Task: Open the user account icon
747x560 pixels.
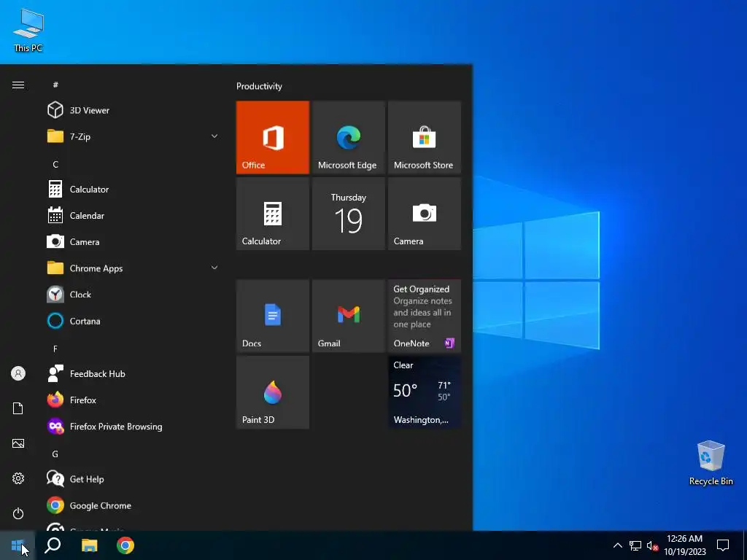Action: click(18, 373)
